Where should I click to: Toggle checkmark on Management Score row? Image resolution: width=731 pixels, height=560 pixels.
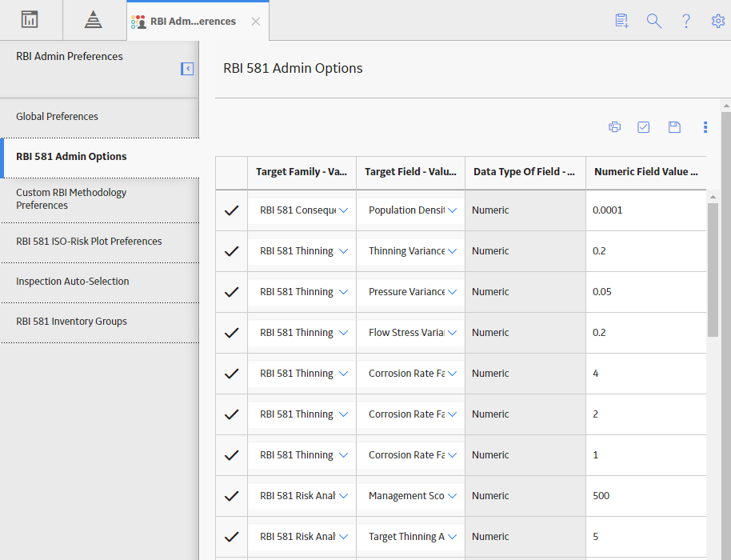[231, 496]
